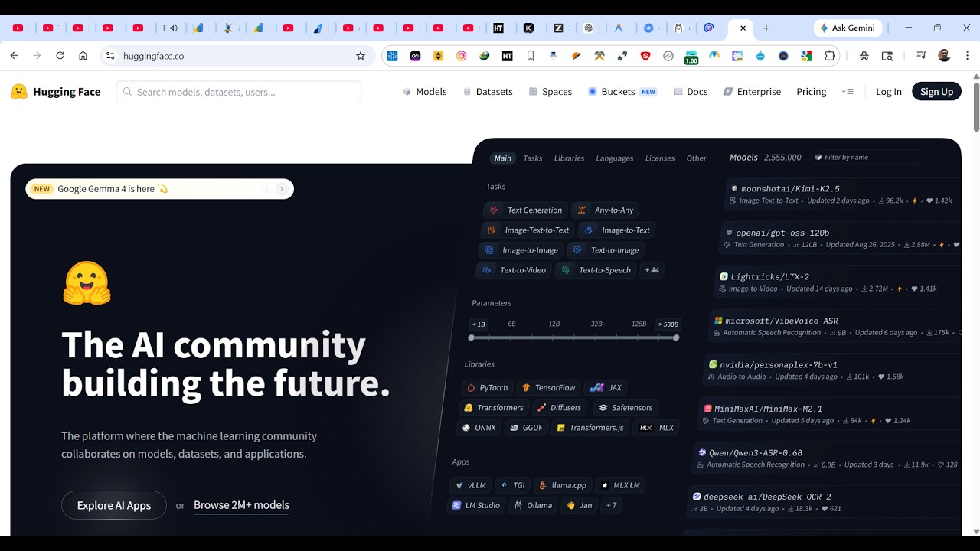Switch to the Libraries tab
This screenshot has height=551, width=980.
point(569,158)
